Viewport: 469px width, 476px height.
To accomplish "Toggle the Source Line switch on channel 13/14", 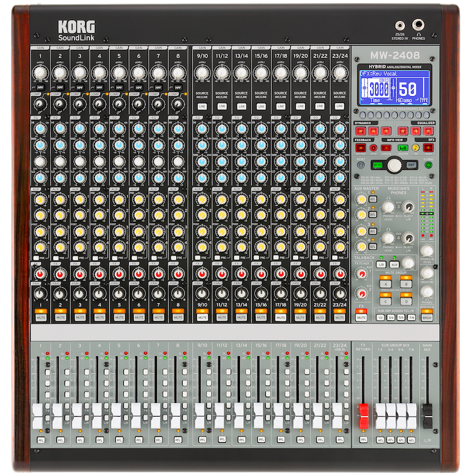I will [241, 106].
